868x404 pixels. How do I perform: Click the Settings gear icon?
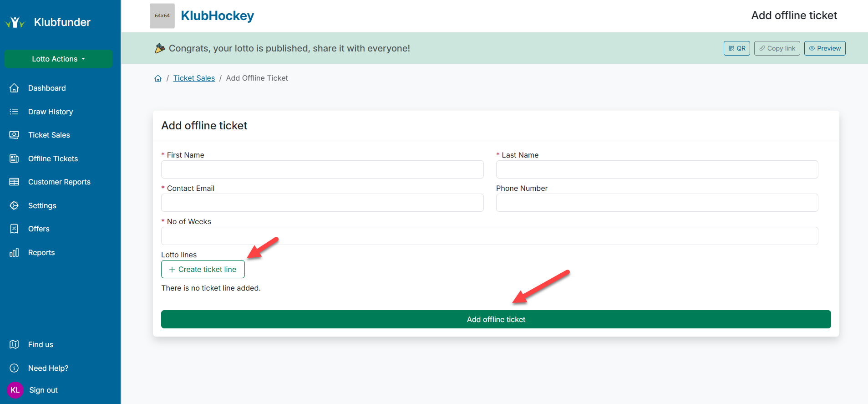[x=14, y=205]
